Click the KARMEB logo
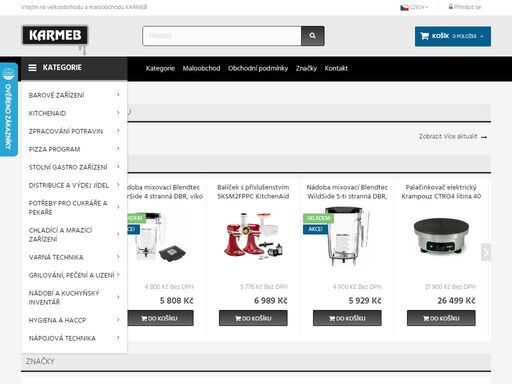 [55, 35]
